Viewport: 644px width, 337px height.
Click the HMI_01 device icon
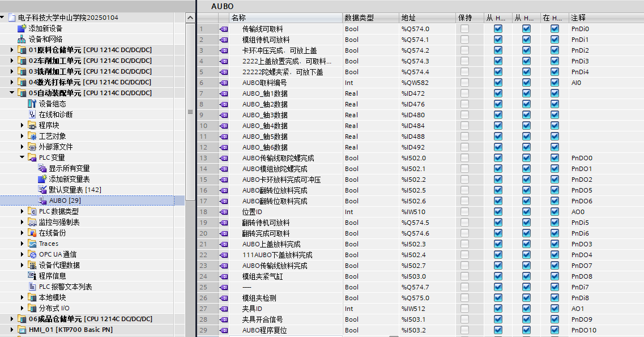click(x=22, y=330)
